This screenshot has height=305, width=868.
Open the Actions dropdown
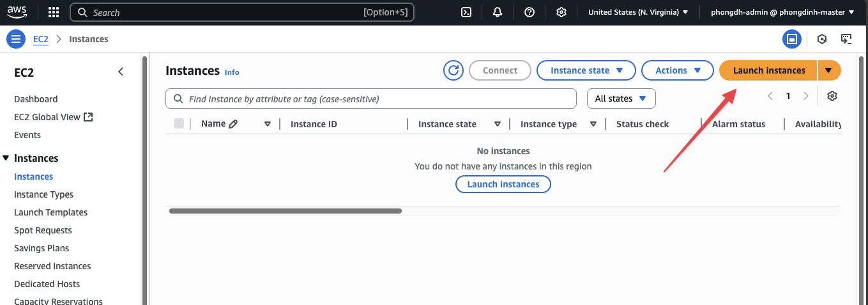[x=678, y=70]
